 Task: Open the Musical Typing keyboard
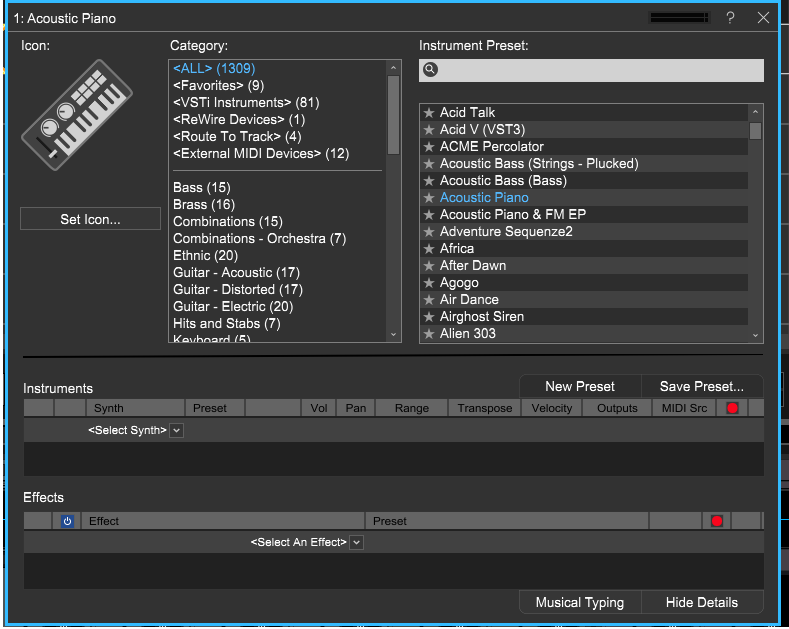580,602
